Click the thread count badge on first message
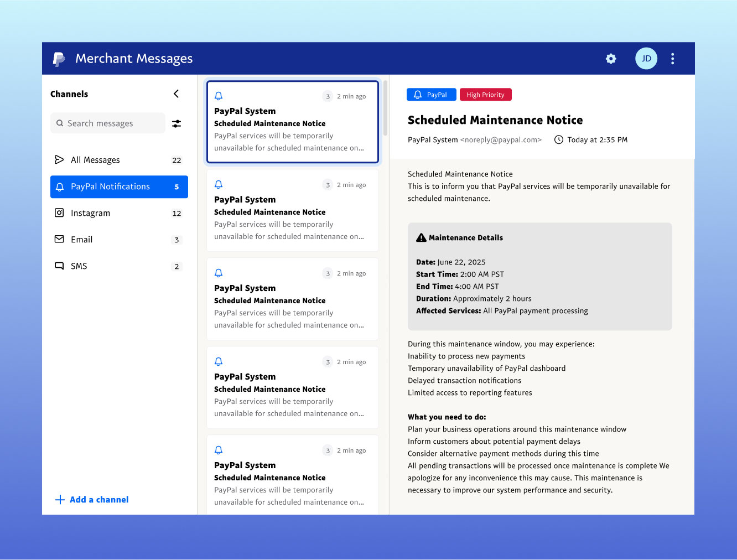Screen dimensions: 737x560 click(328, 96)
